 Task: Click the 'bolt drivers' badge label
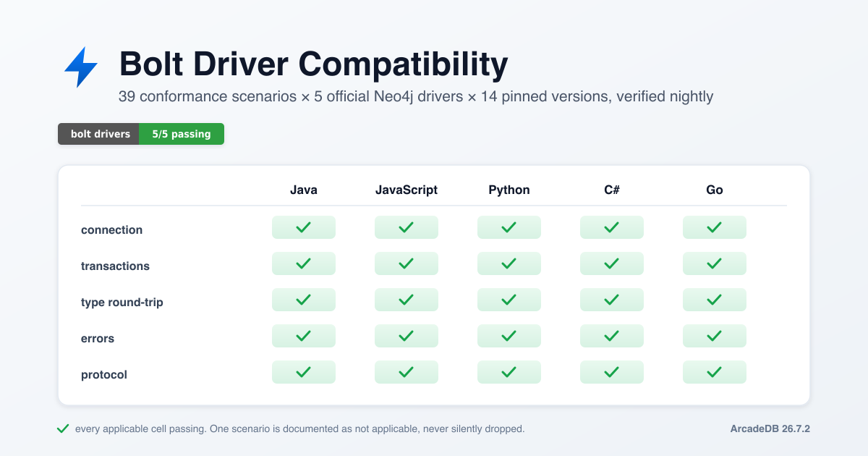click(x=98, y=134)
